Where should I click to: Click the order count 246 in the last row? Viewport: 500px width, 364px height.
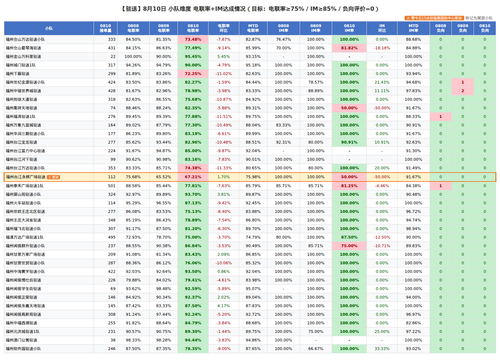(112, 349)
